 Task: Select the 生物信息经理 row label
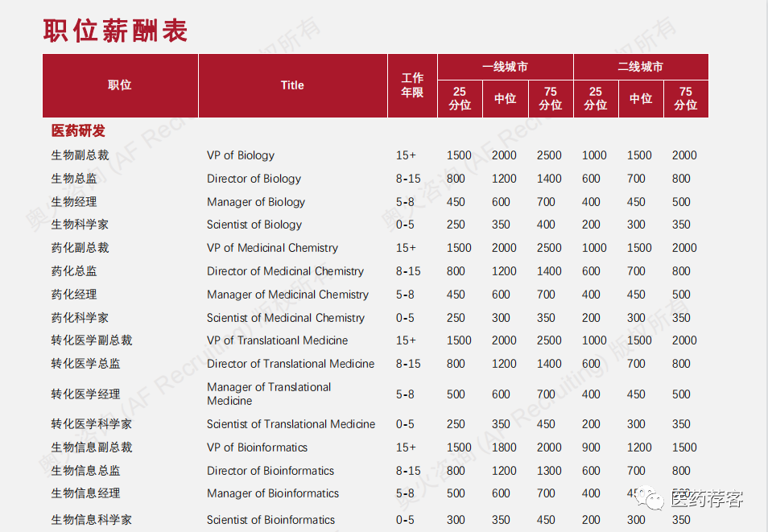pyautogui.click(x=85, y=493)
